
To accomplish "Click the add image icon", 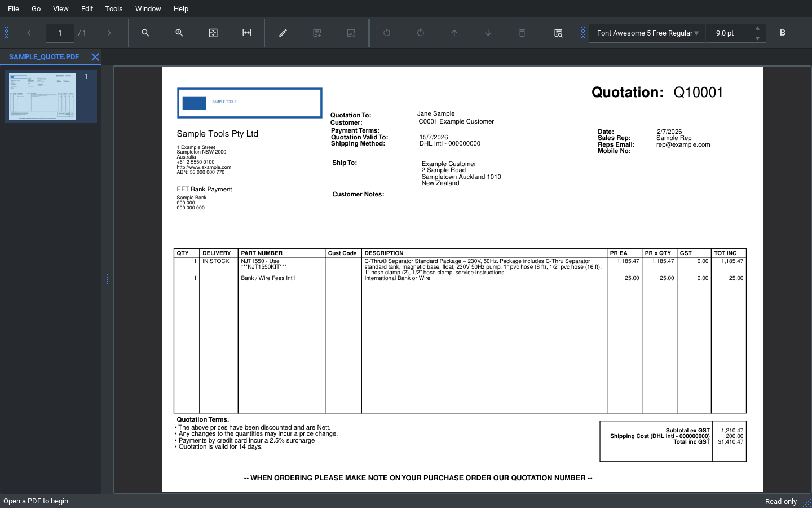I will tap(351, 33).
